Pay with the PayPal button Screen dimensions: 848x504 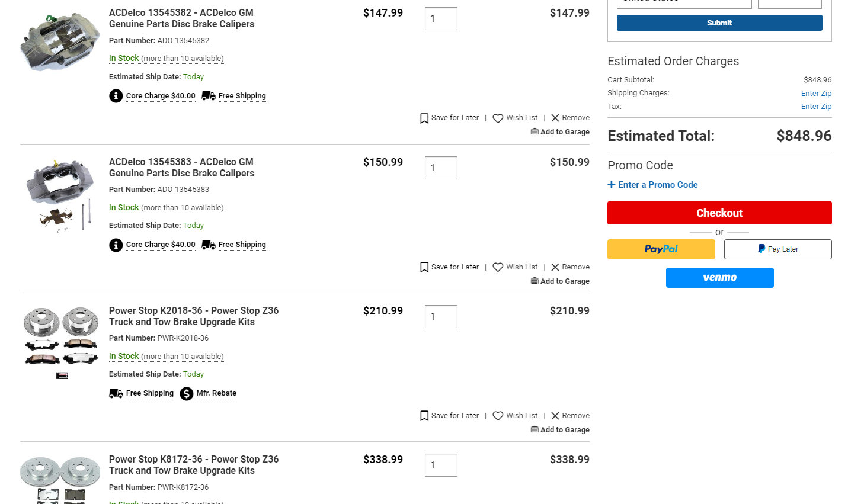tap(661, 249)
